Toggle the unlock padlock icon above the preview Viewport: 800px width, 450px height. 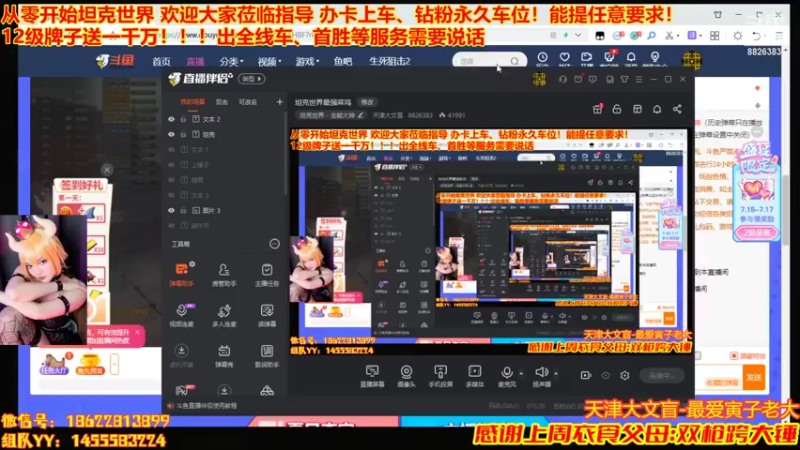[x=617, y=109]
